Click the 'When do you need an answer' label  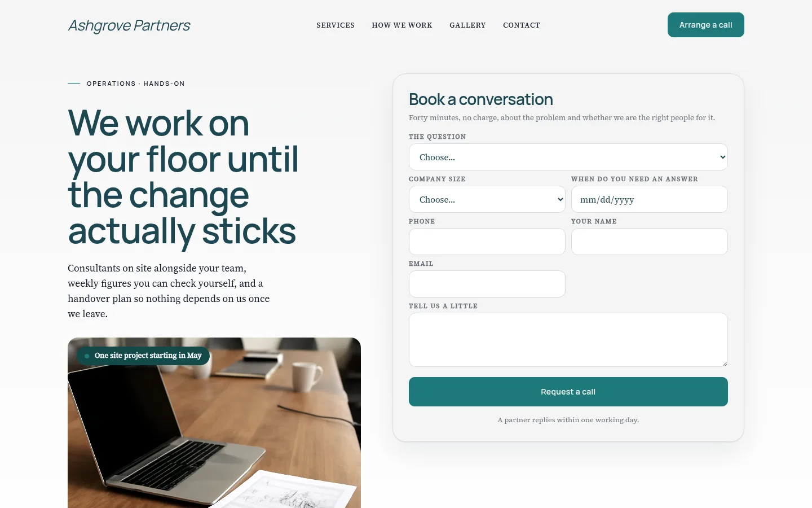click(x=634, y=179)
